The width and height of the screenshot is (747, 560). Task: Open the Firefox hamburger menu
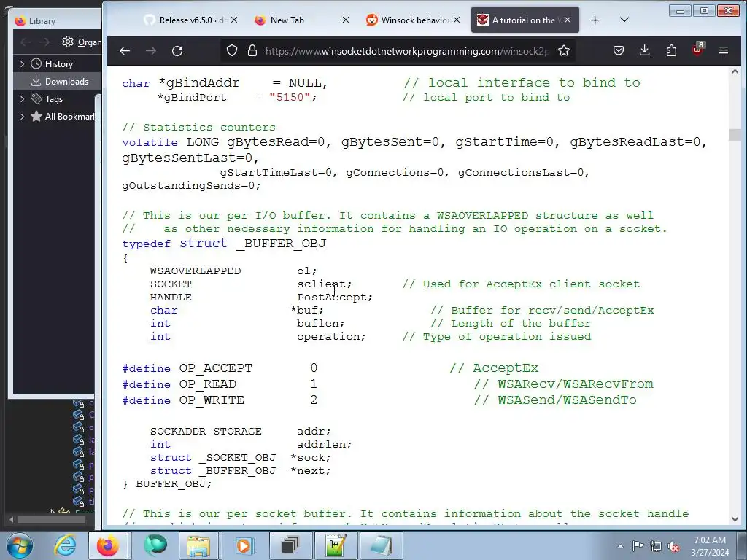(x=724, y=50)
